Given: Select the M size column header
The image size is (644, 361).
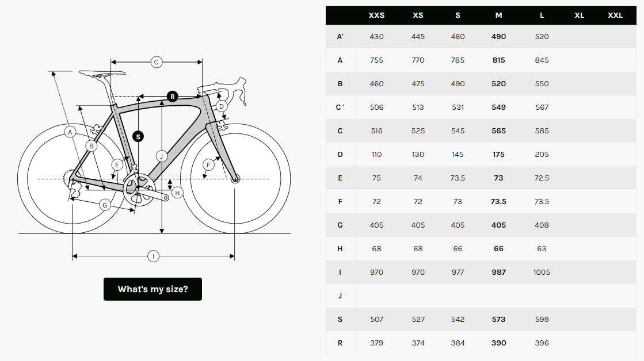Looking at the screenshot, I should pos(498,16).
